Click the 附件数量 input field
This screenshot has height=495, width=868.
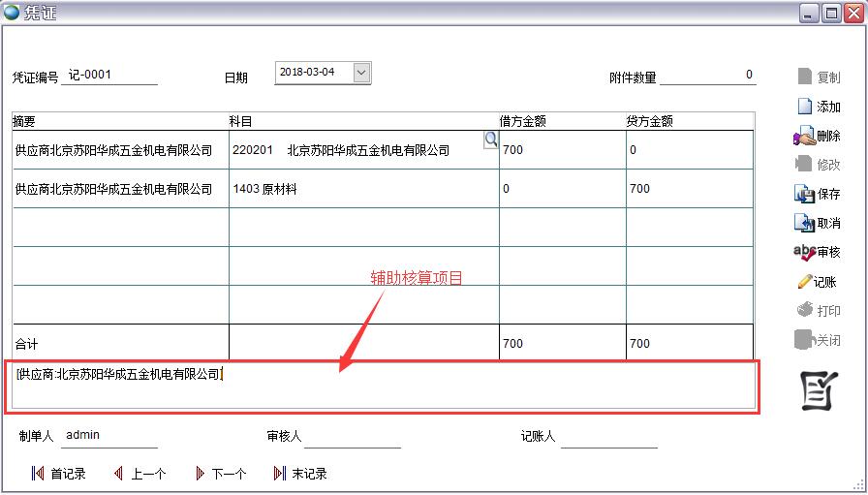[x=707, y=76]
